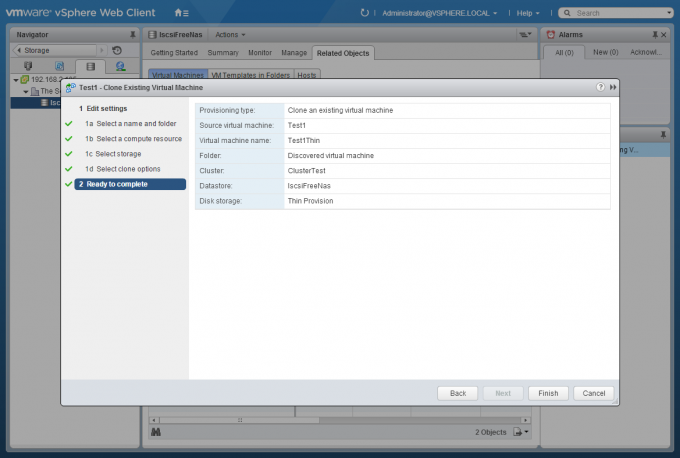Click the vSphere home icon

[179, 13]
